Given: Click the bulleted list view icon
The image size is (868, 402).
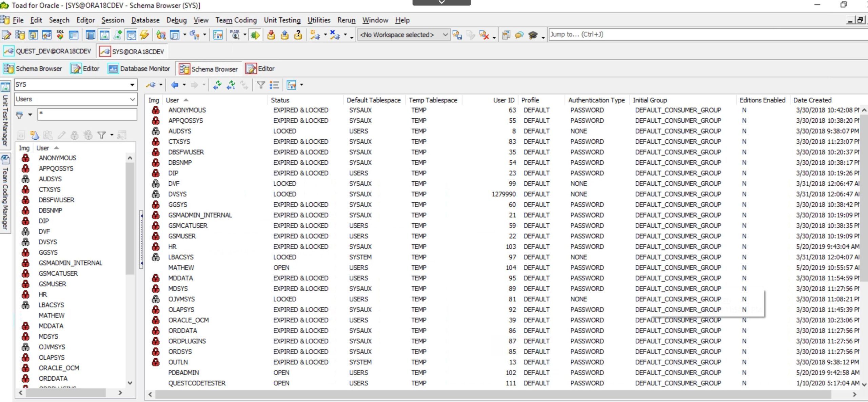Looking at the screenshot, I should (x=274, y=85).
